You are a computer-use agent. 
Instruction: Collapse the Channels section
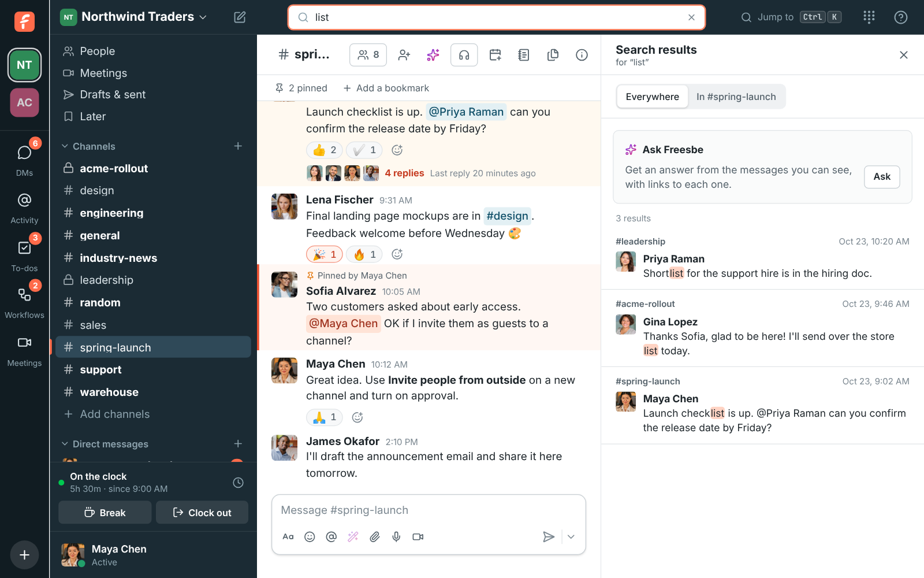(x=89, y=146)
